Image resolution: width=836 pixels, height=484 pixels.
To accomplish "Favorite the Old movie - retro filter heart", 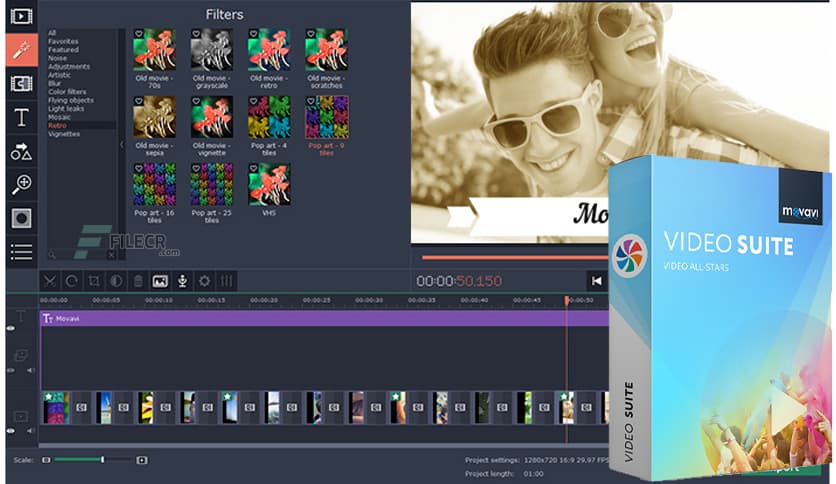I will click(253, 34).
